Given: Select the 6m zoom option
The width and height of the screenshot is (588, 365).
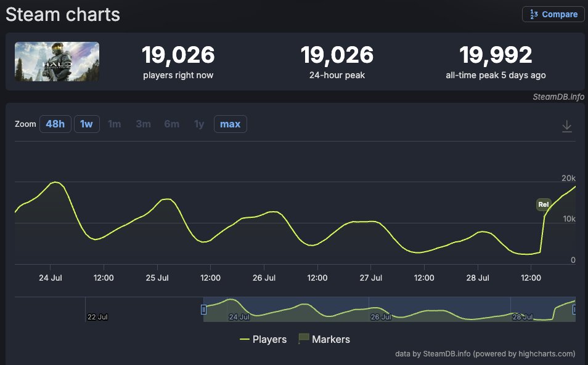Looking at the screenshot, I should [172, 124].
